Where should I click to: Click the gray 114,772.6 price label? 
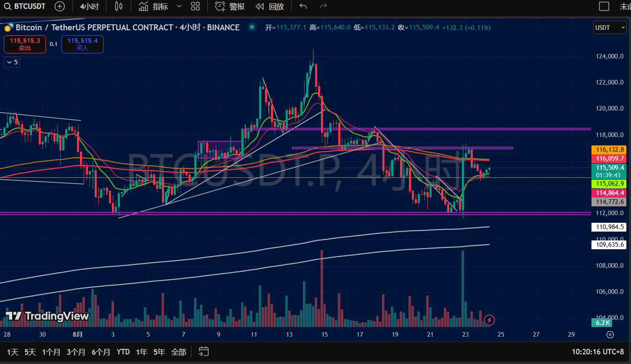click(609, 202)
